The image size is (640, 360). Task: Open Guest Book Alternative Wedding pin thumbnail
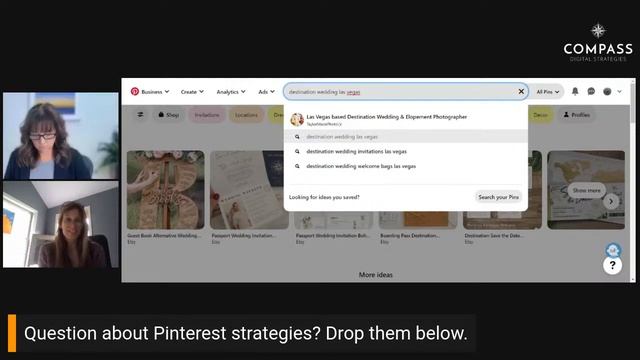click(x=165, y=190)
